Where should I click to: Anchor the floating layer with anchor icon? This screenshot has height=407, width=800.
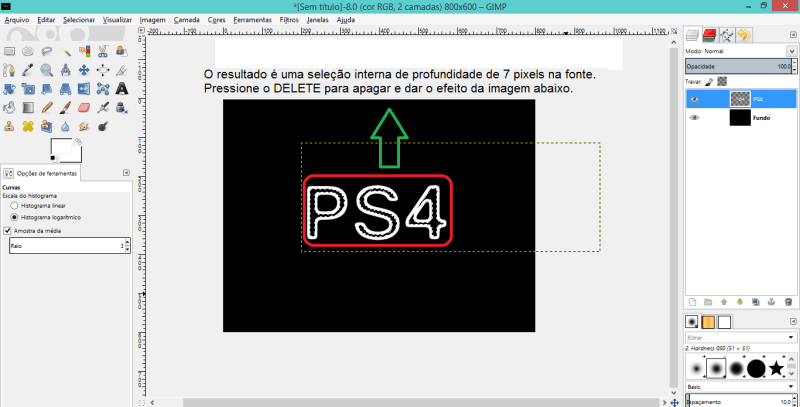point(771,300)
